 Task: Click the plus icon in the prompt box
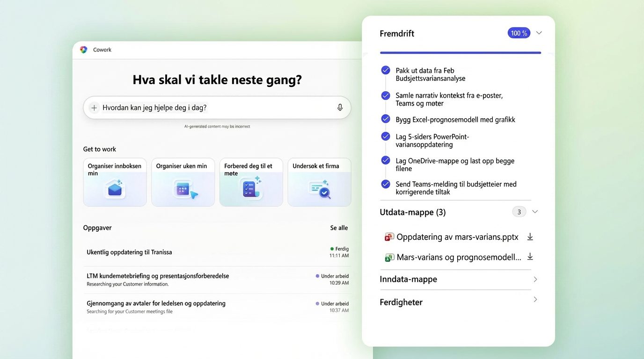[94, 108]
